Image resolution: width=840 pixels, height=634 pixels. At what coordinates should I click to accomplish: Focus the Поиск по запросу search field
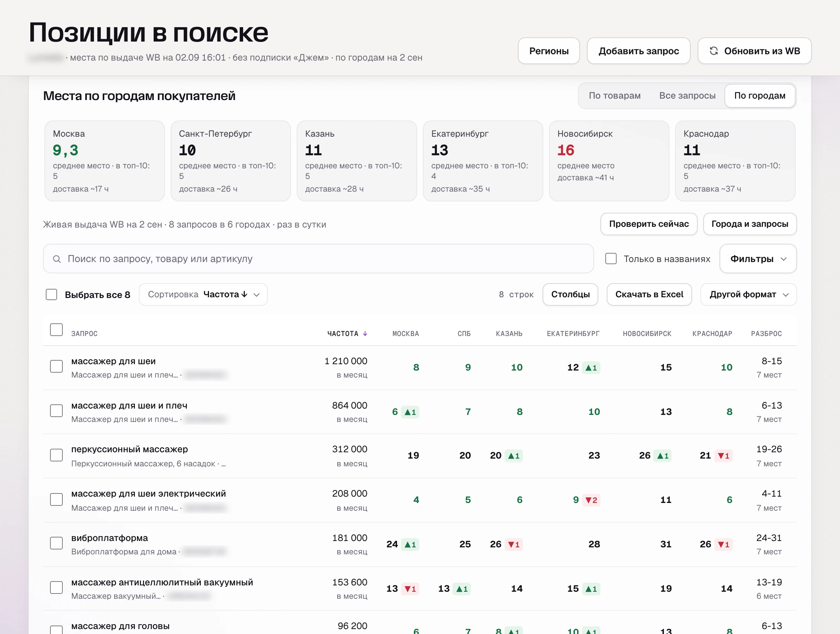point(318,259)
